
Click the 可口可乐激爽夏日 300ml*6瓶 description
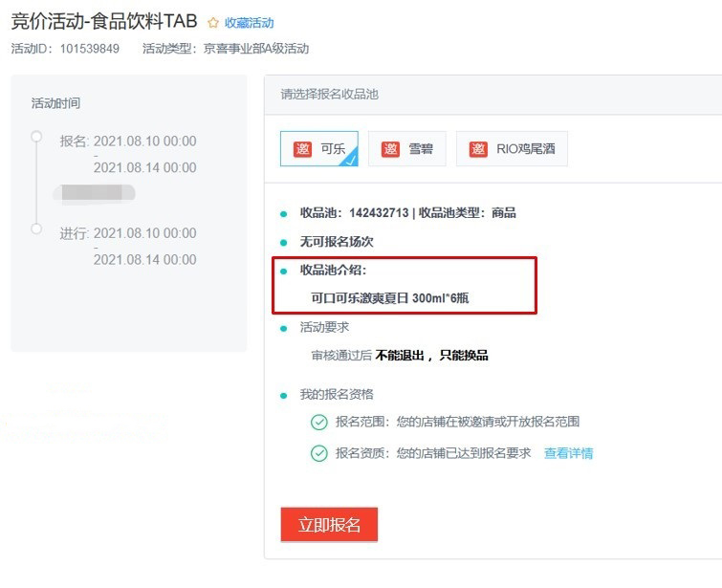click(390, 297)
